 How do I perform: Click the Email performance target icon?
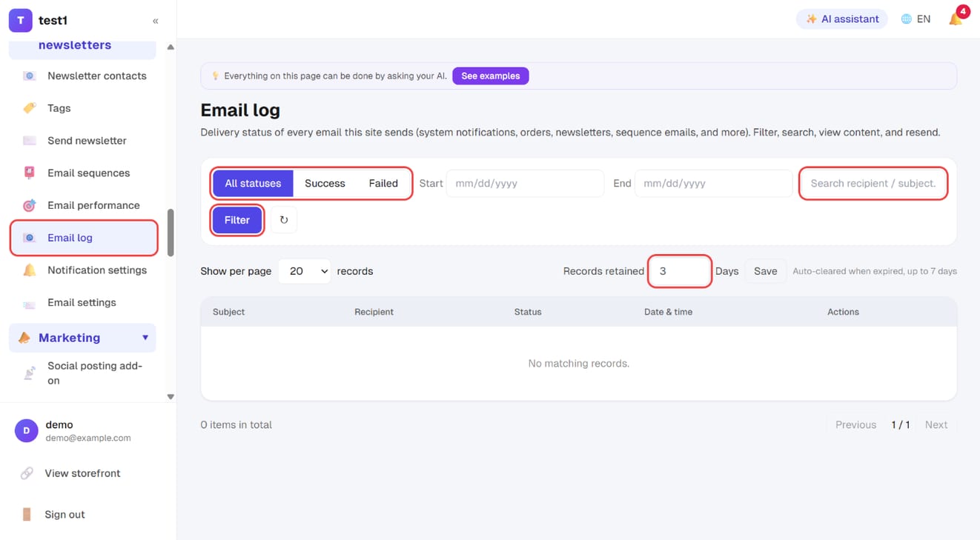(x=29, y=205)
